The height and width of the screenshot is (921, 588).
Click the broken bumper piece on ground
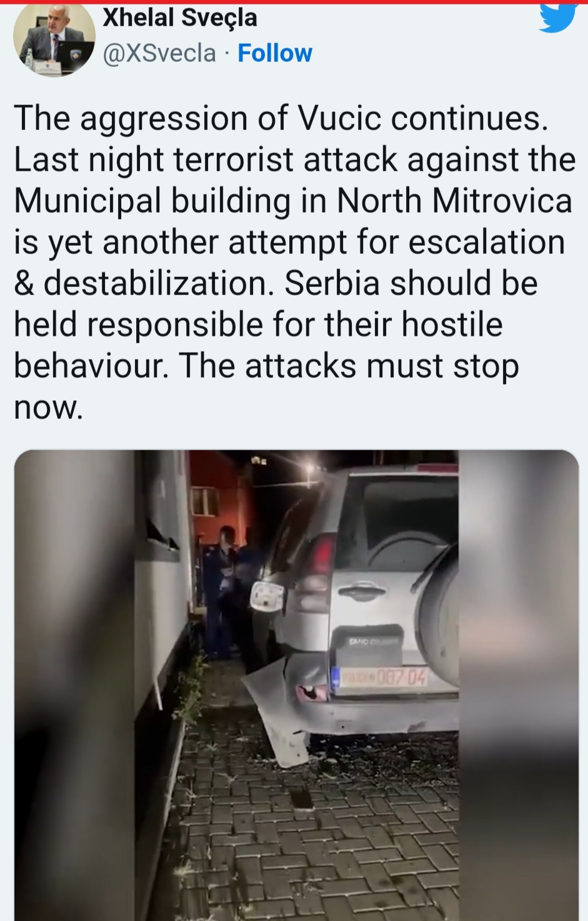[275, 710]
